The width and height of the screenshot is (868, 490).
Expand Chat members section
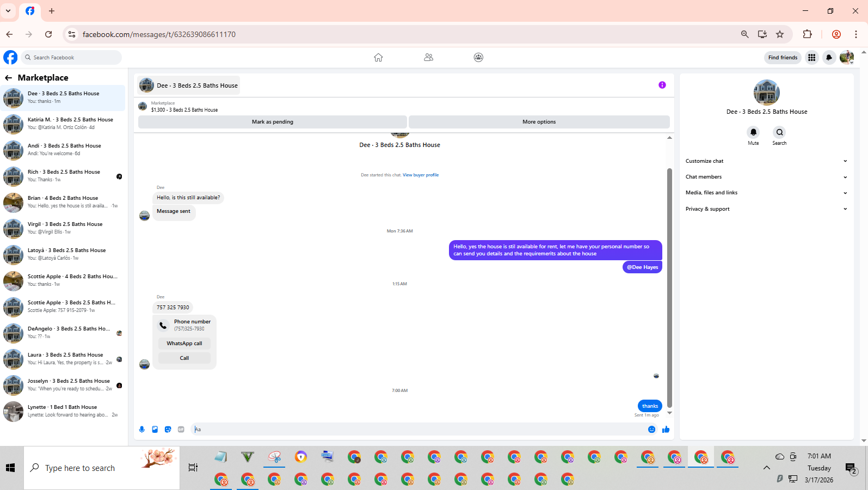coord(766,177)
